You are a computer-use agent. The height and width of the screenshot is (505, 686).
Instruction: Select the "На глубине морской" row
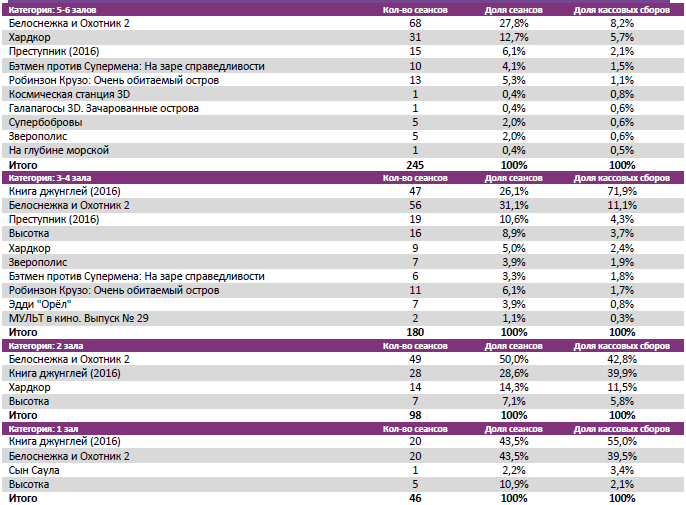(58, 149)
